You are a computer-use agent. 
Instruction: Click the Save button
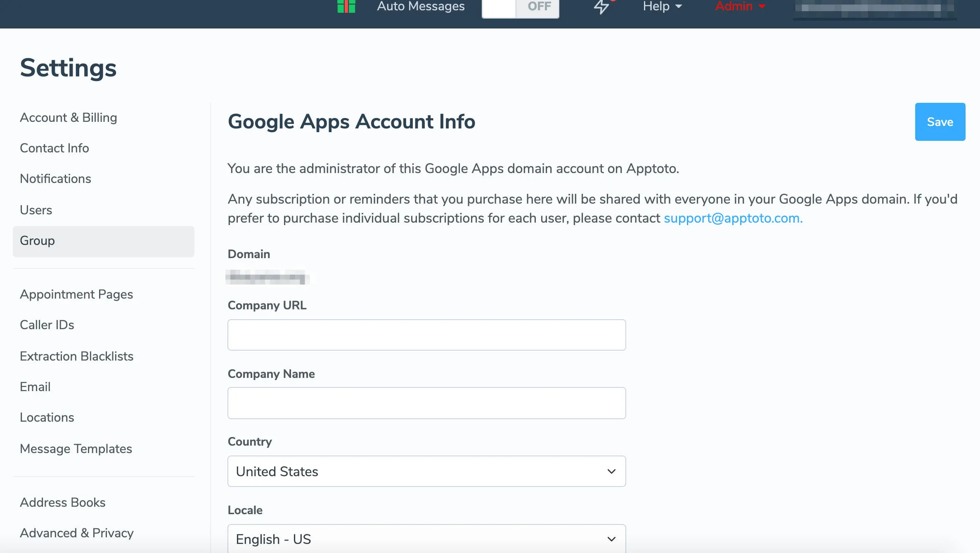[940, 121]
